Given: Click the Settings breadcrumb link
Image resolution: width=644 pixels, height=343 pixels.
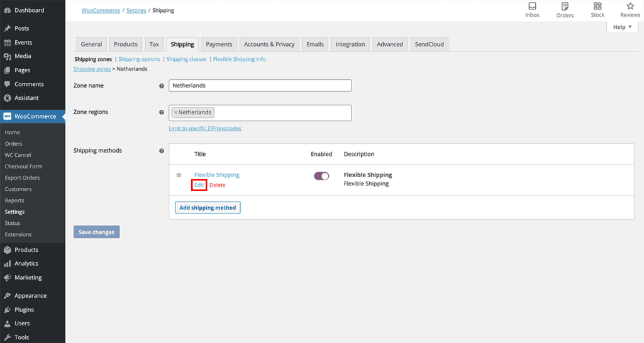Looking at the screenshot, I should click(x=136, y=10).
